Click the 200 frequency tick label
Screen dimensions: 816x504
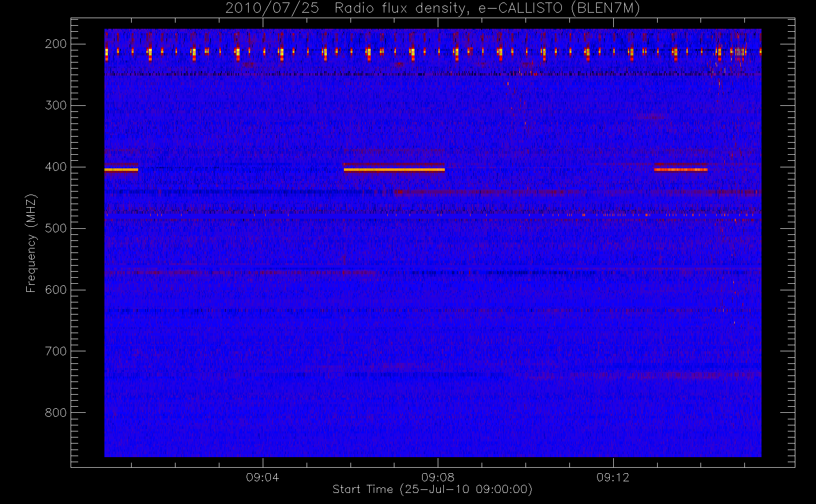pyautogui.click(x=56, y=44)
